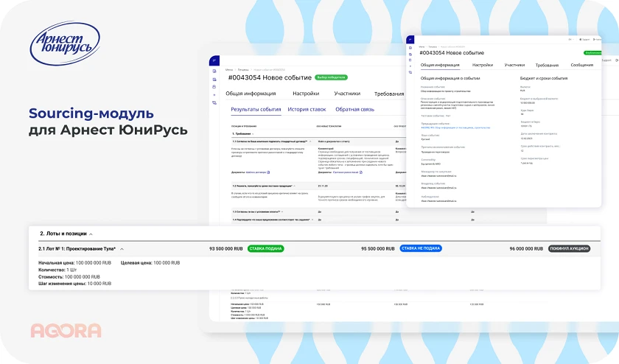The width and height of the screenshot is (619, 364).
Task: Follow the blue previous event link
Action: (x=455, y=127)
